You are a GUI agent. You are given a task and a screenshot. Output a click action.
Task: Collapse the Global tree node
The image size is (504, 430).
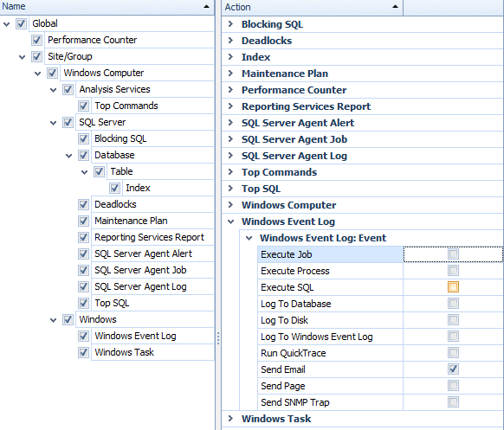[x=6, y=23]
